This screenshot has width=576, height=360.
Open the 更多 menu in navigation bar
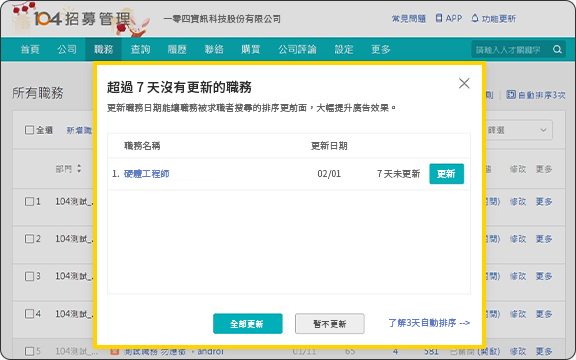pyautogui.click(x=381, y=49)
